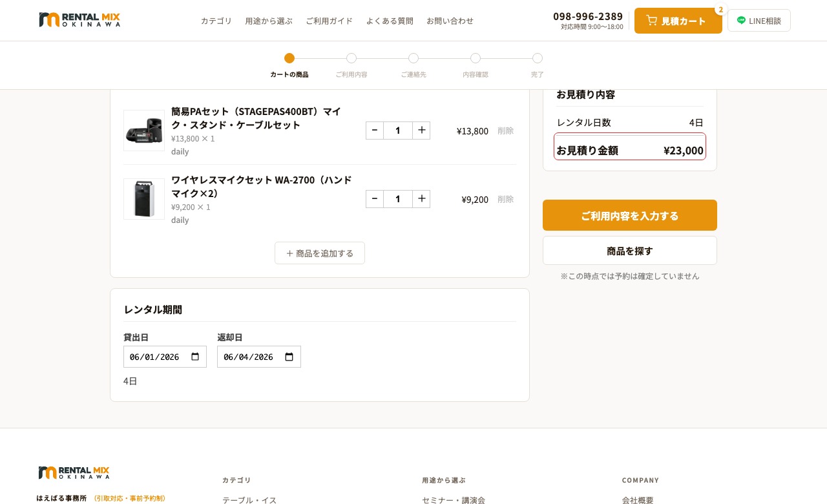Delete 簡易PAセット from cart
827x504 pixels.
[x=506, y=131]
